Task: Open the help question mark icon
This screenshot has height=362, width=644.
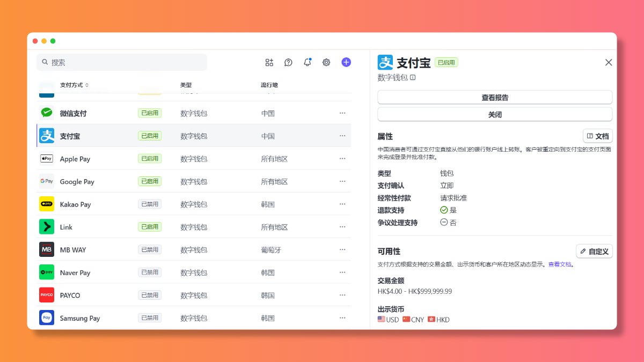Action: [x=288, y=62]
